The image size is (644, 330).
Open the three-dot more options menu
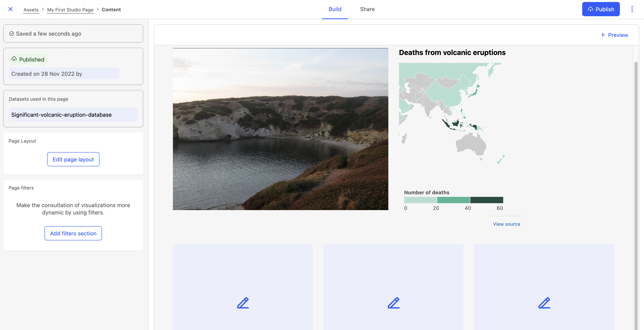pos(632,9)
